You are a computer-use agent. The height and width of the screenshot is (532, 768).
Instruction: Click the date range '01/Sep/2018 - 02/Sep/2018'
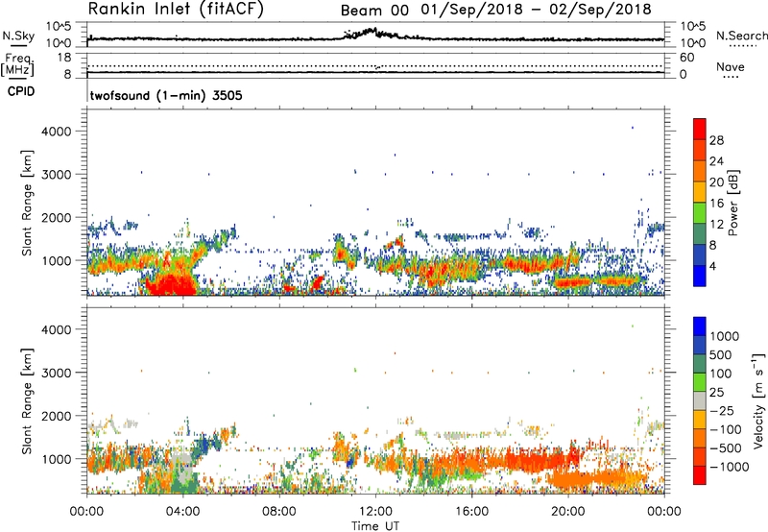point(537,10)
